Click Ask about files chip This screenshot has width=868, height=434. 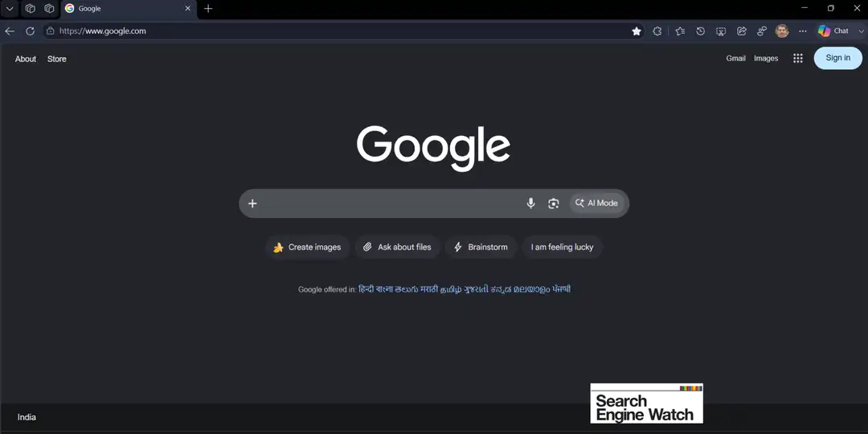pyautogui.click(x=397, y=248)
